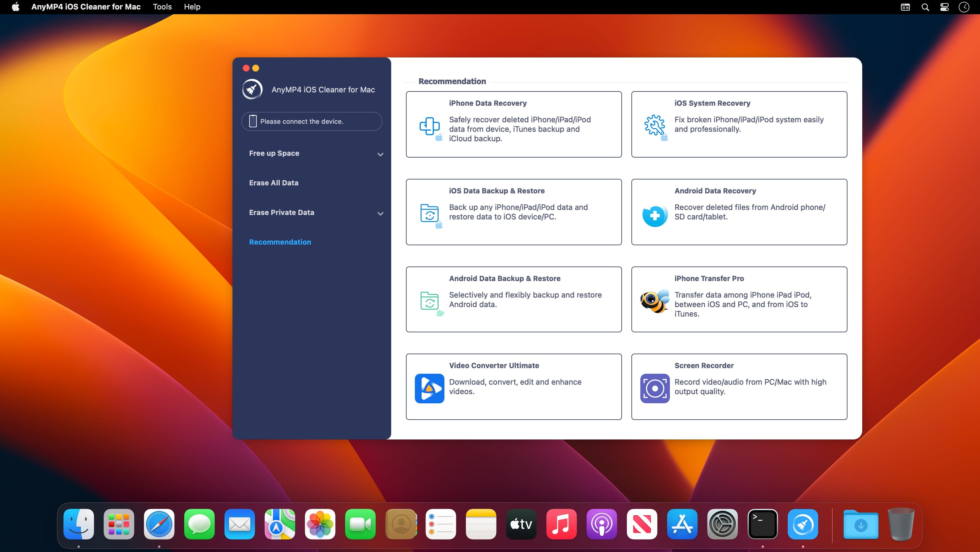Click the iPhone Transfer Pro bee icon

[x=655, y=301]
